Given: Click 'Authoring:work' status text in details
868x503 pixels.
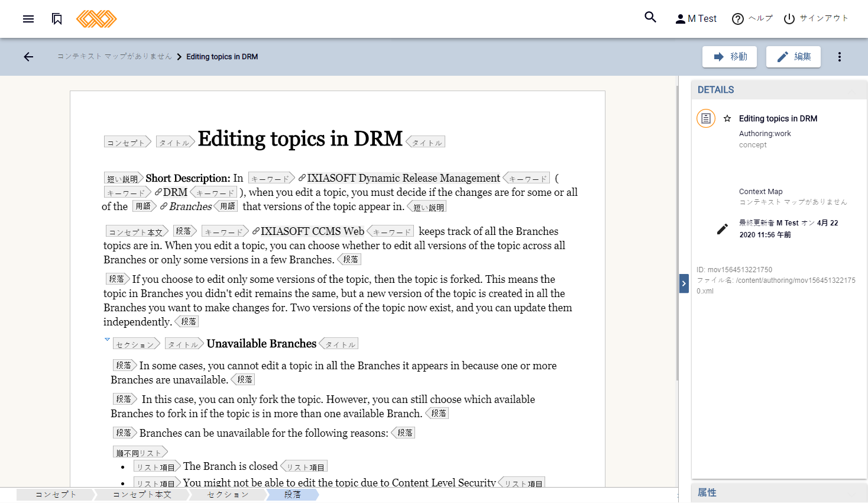Looking at the screenshot, I should pos(765,134).
